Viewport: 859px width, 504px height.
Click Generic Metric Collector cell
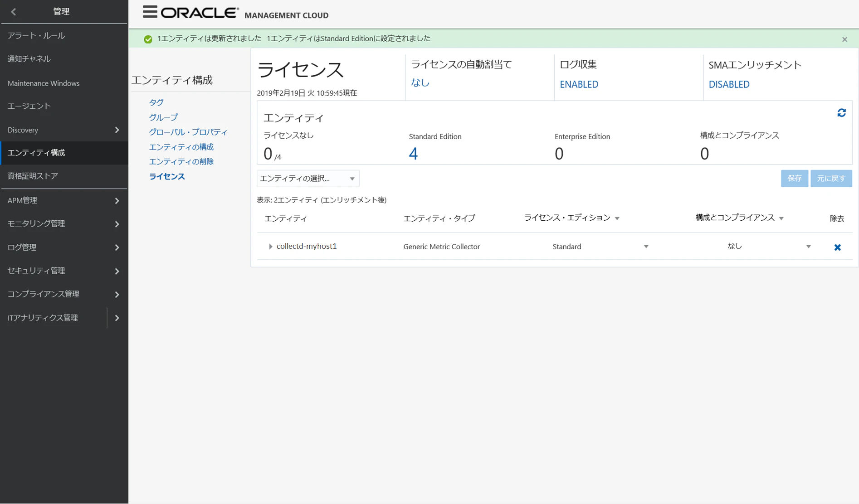pyautogui.click(x=441, y=247)
